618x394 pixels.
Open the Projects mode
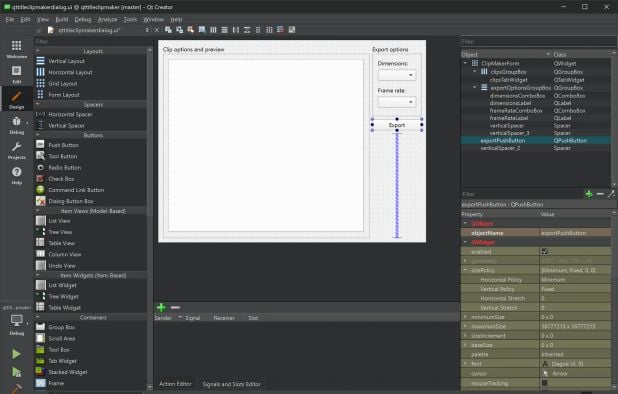[16, 150]
